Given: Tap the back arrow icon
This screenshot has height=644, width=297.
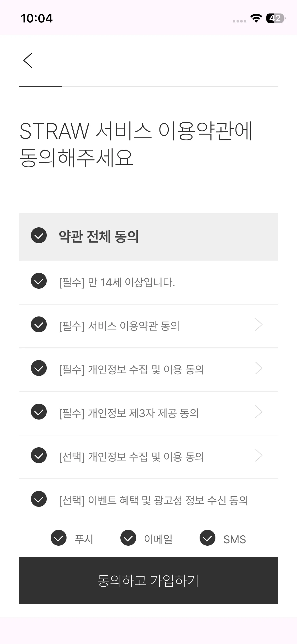Looking at the screenshot, I should [28, 60].
